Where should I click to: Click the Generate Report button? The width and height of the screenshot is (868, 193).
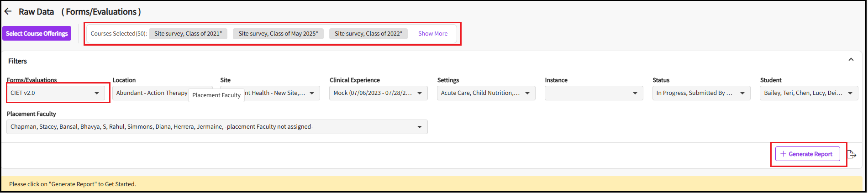pyautogui.click(x=807, y=154)
